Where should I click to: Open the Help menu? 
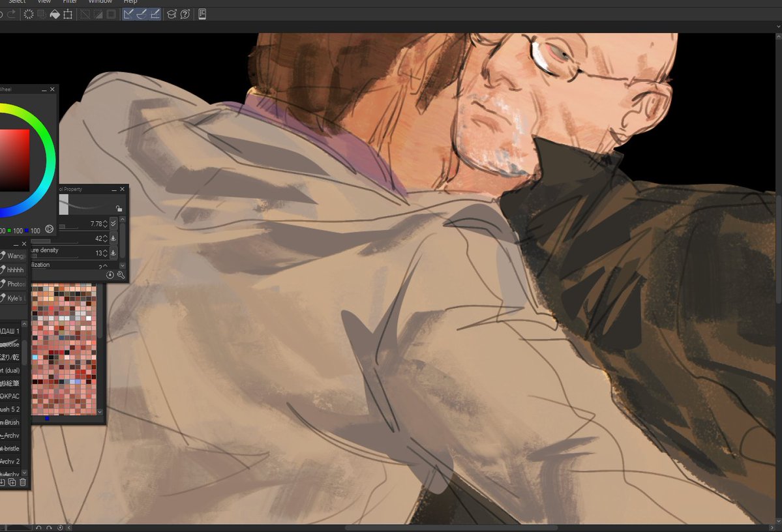[130, 2]
